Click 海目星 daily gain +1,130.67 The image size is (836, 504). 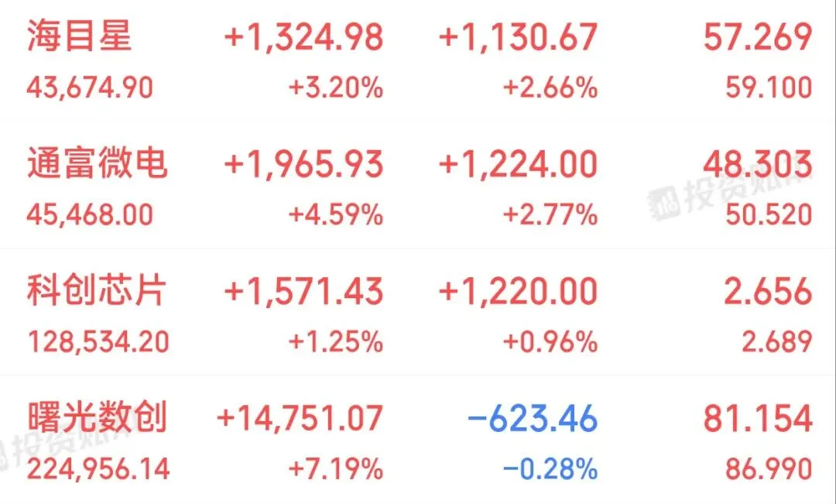tap(518, 37)
